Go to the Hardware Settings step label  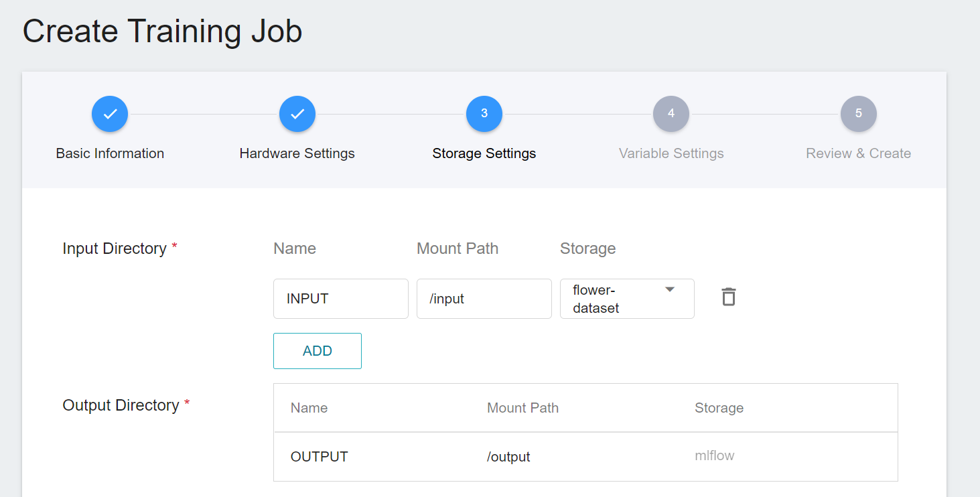click(x=297, y=153)
